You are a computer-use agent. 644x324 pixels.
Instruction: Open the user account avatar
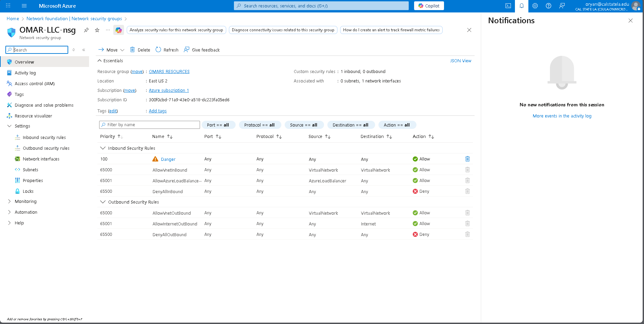click(636, 6)
